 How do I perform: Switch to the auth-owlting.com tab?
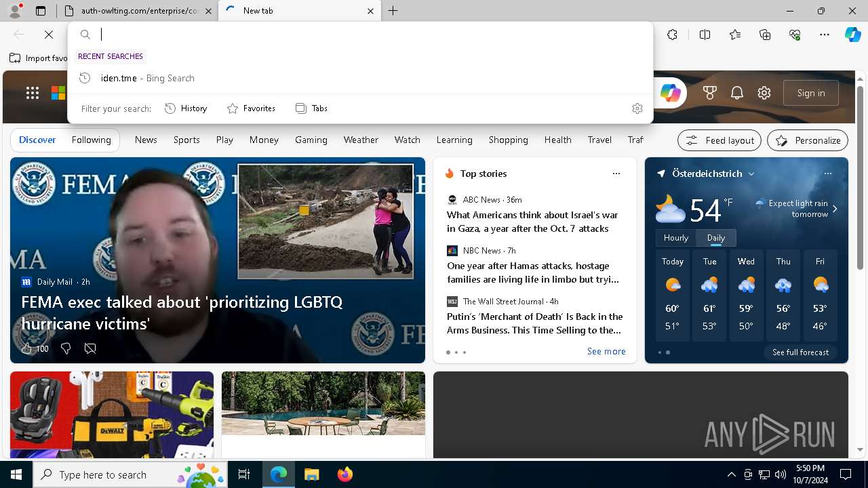click(138, 11)
